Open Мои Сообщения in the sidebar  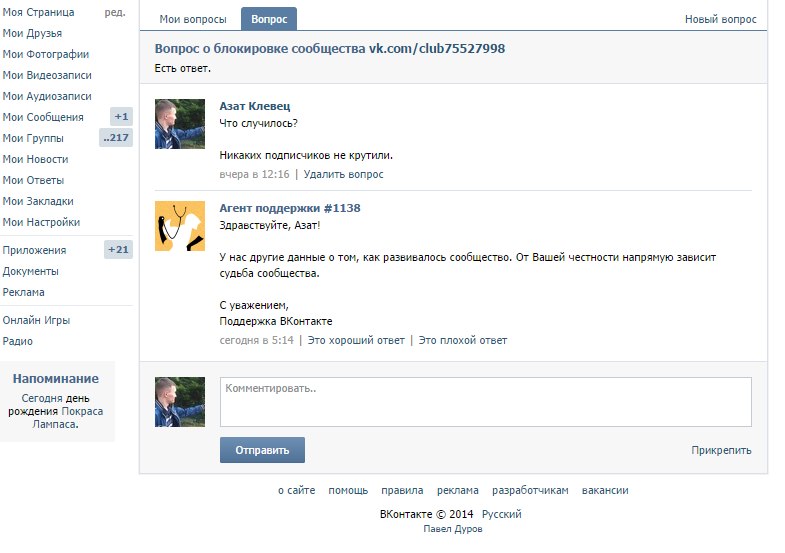pyautogui.click(x=43, y=117)
